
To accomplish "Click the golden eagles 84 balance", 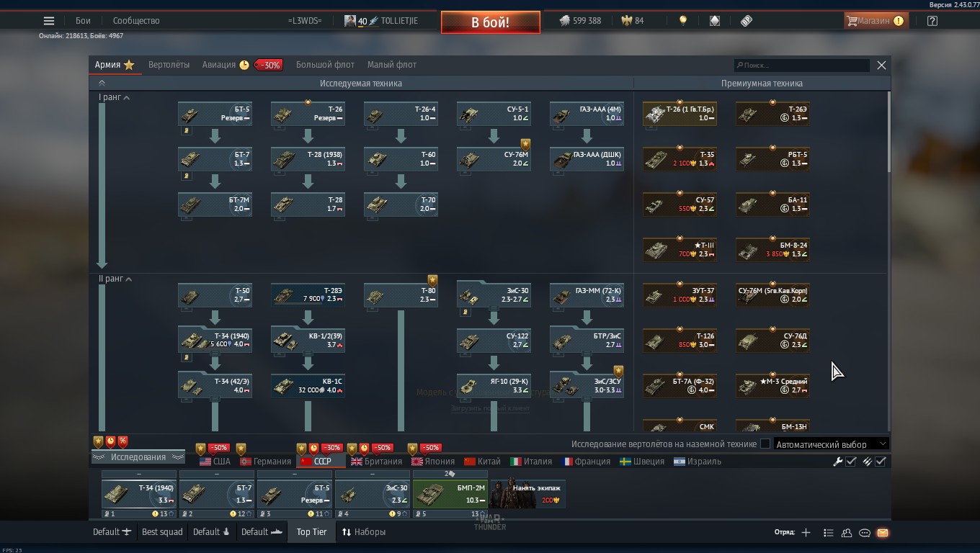I will point(633,21).
